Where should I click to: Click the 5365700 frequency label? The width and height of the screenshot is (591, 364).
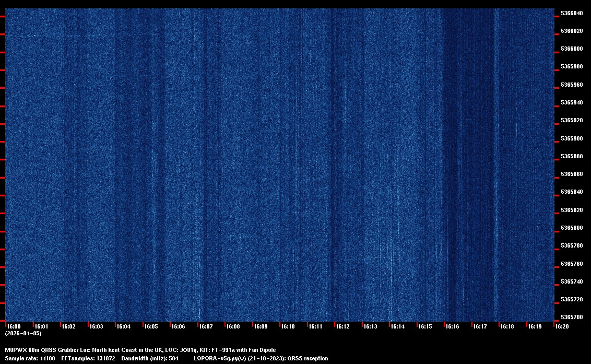[572, 318]
